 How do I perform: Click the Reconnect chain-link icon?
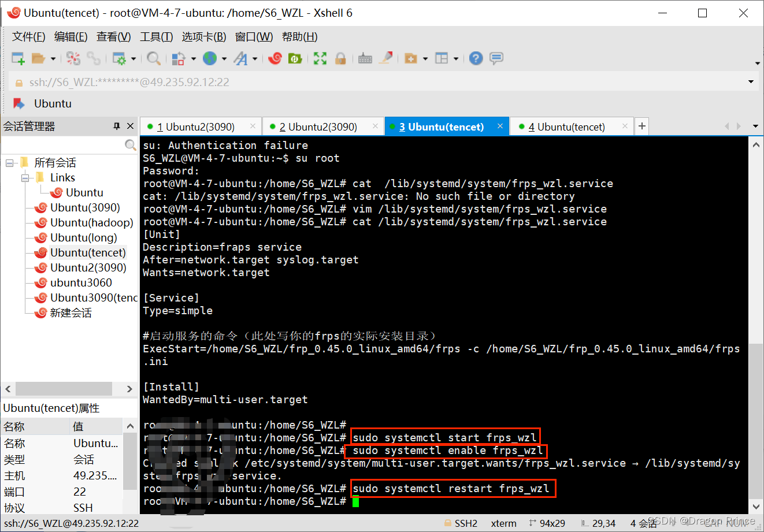click(x=94, y=58)
